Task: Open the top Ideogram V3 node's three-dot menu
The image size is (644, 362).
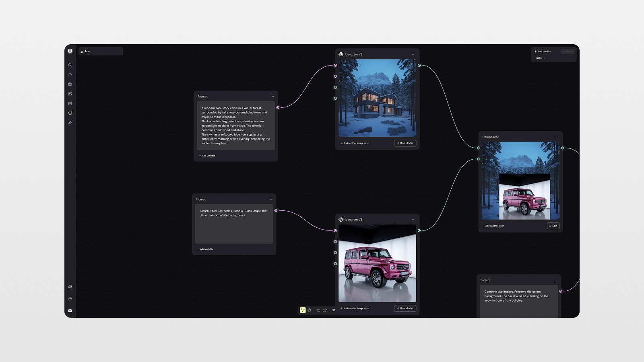Action: (413, 54)
